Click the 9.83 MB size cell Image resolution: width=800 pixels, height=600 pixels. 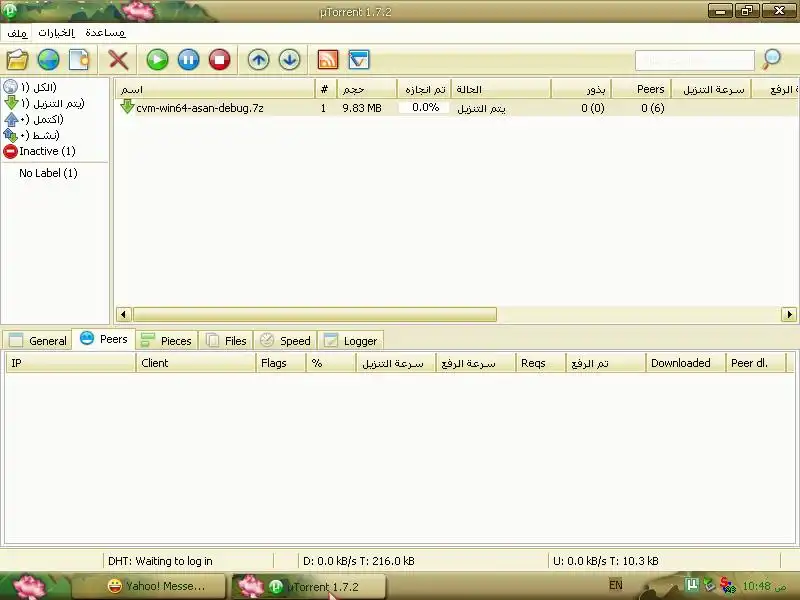point(362,108)
